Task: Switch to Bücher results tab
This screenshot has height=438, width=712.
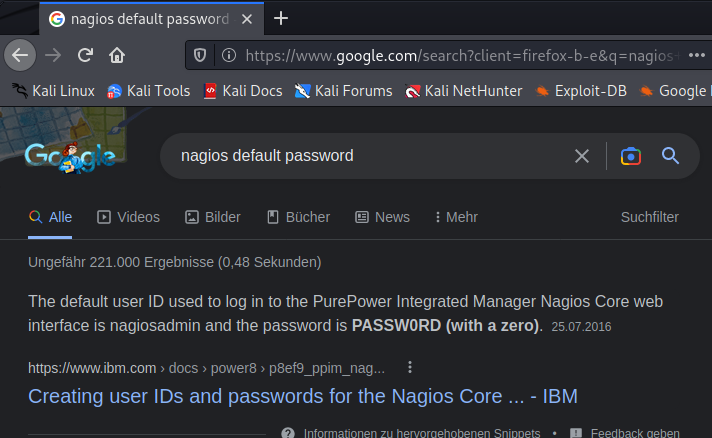Action: pyautogui.click(x=298, y=217)
